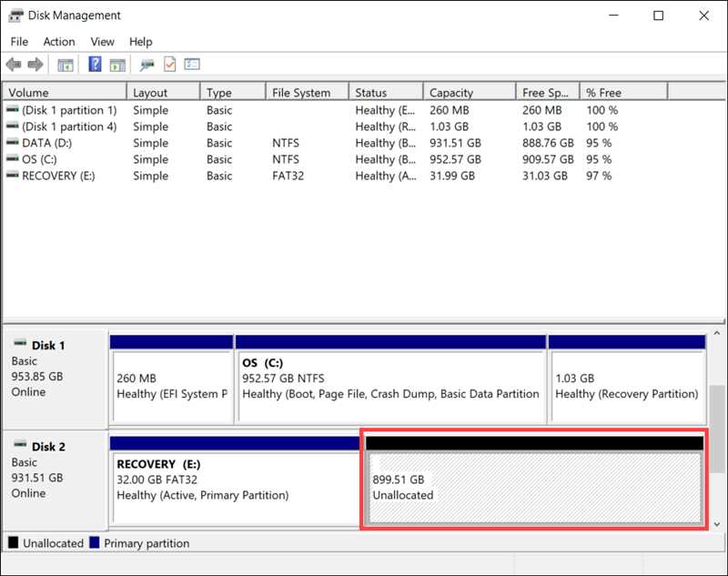Image resolution: width=728 pixels, height=576 pixels.
Task: Click the '31.99 GB' capacity cell
Action: 452,176
